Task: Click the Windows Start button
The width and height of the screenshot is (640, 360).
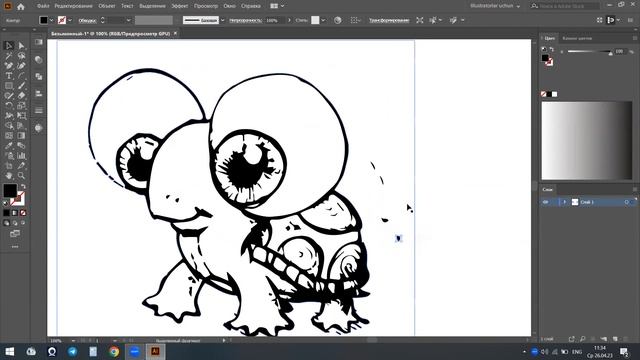Action: tap(9, 351)
